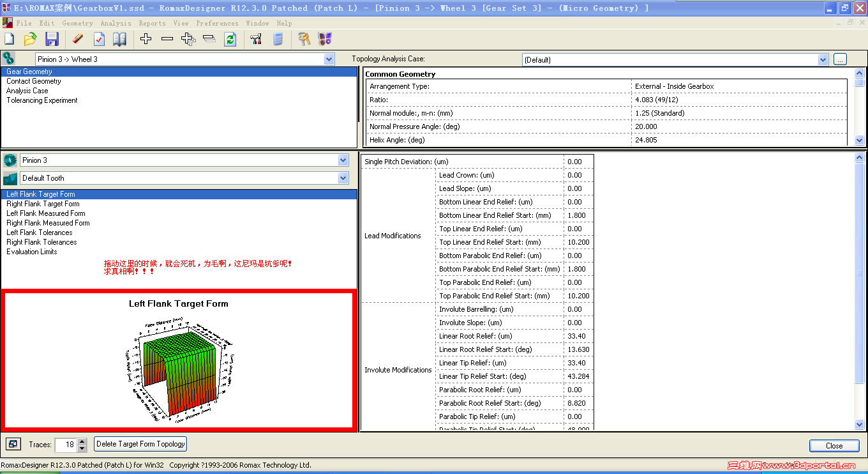Open the File menu
The height and width of the screenshot is (474, 868).
[24, 23]
